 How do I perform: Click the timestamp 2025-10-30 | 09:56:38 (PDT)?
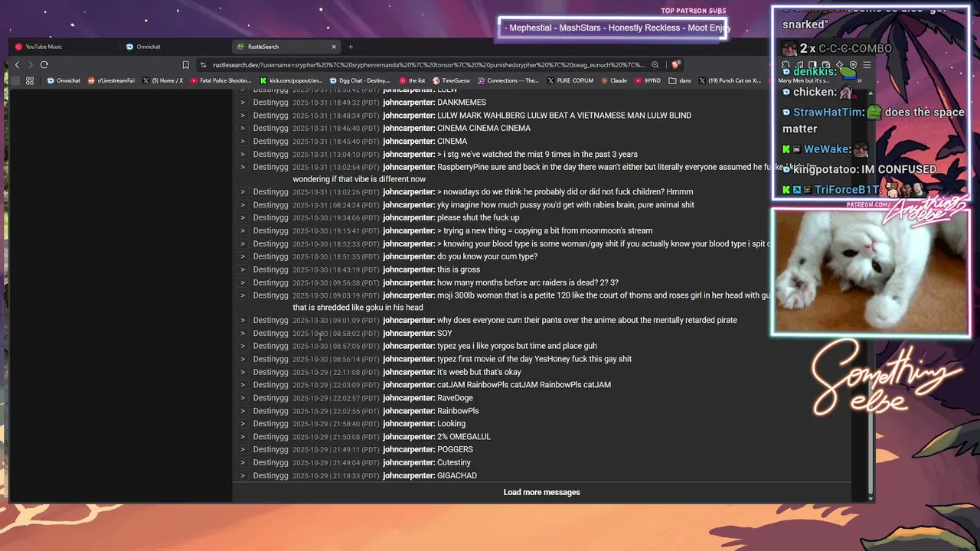tap(336, 282)
